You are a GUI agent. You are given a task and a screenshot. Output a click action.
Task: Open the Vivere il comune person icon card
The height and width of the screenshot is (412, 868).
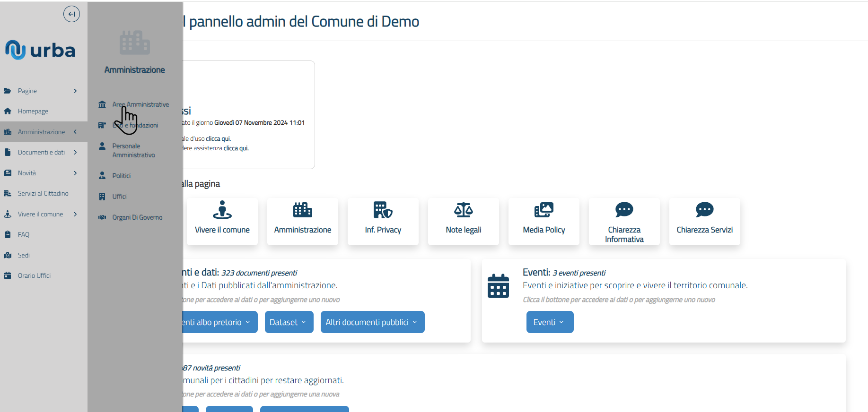pos(222,221)
